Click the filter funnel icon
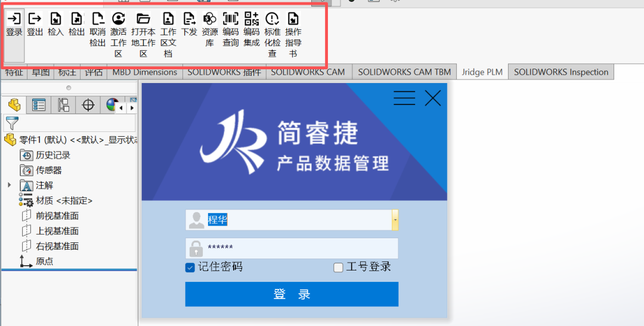The image size is (644, 326). tap(12, 123)
